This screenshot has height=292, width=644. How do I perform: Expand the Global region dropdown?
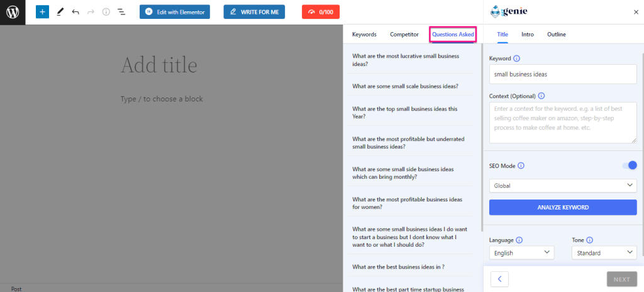[563, 186]
